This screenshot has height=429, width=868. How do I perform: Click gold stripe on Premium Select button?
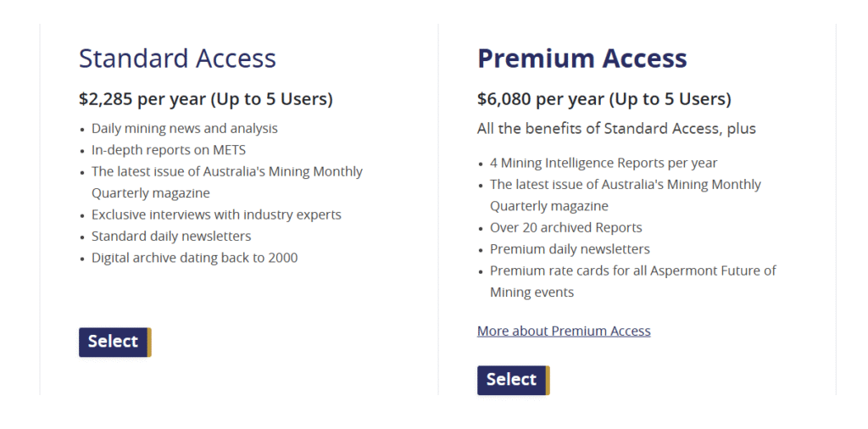(x=548, y=380)
